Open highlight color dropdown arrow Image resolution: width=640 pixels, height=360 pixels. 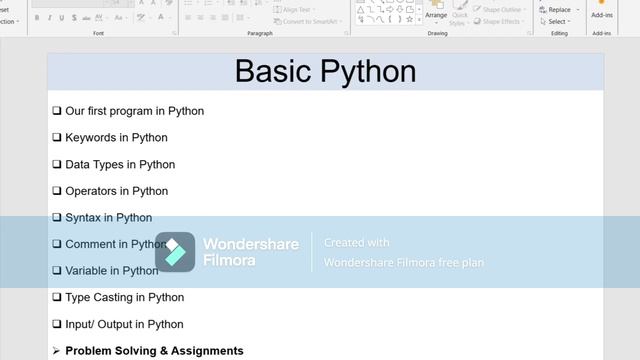150,18
